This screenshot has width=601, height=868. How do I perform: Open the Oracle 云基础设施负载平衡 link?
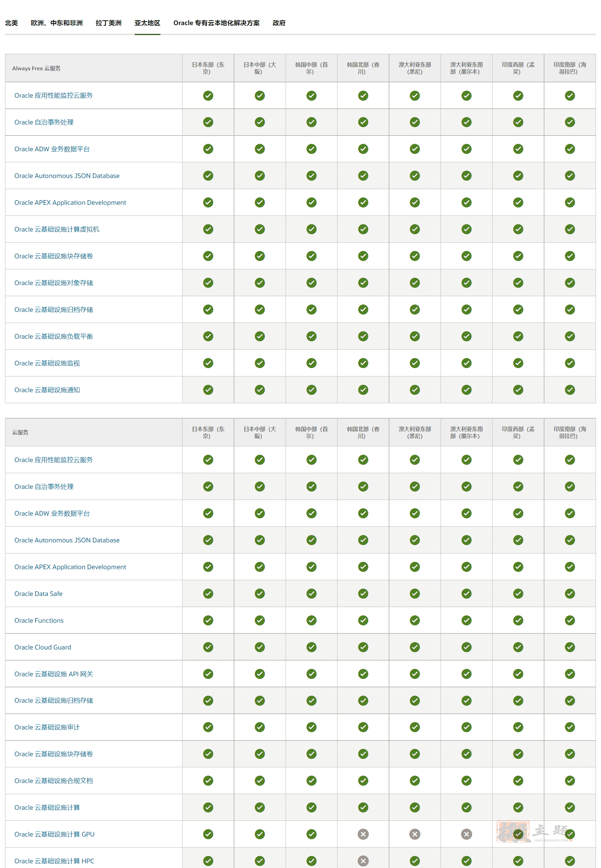(54, 336)
